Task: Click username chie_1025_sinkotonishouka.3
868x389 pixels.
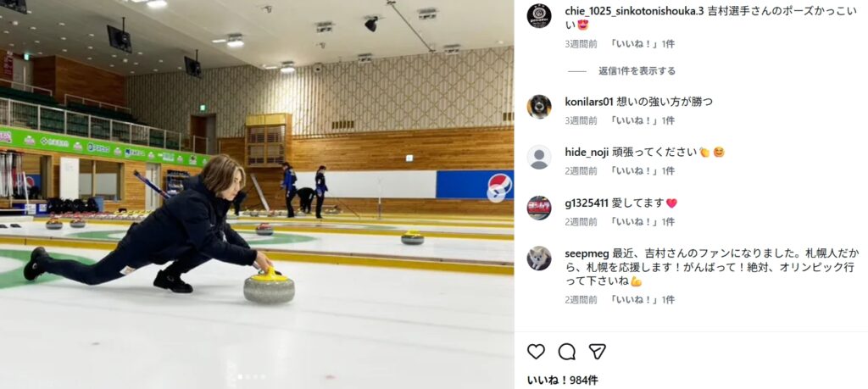Action: coord(634,12)
